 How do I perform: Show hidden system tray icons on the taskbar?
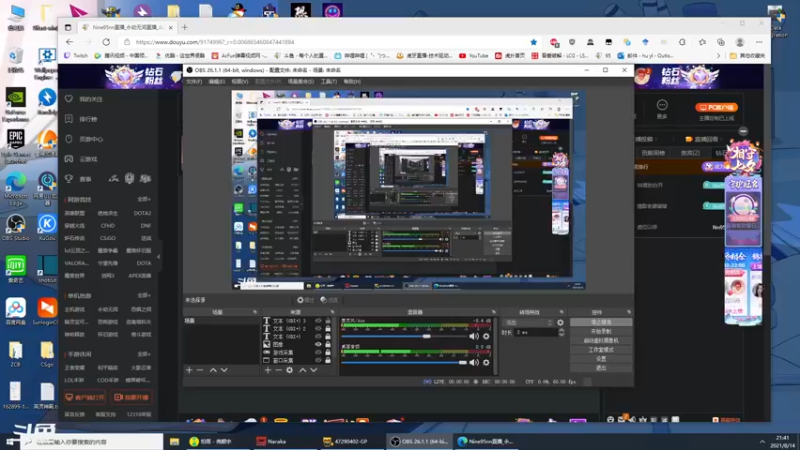[x=762, y=441]
